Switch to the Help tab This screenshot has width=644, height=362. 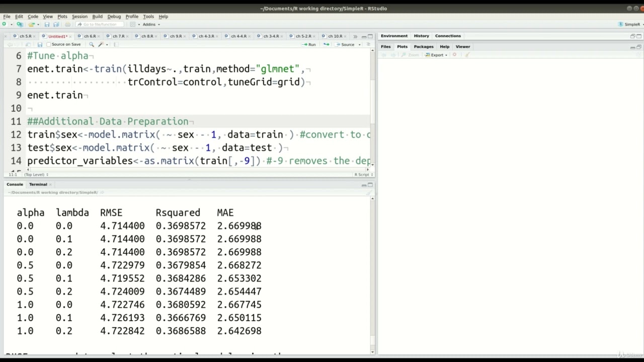[x=445, y=47]
